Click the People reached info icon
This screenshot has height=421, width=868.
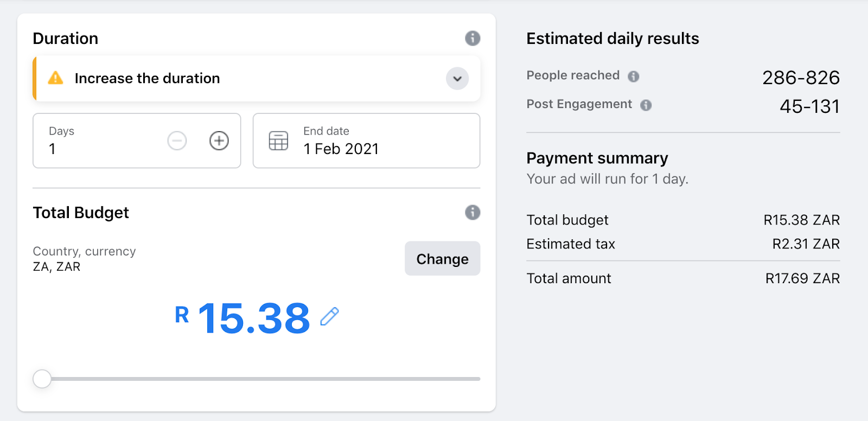[633, 76]
